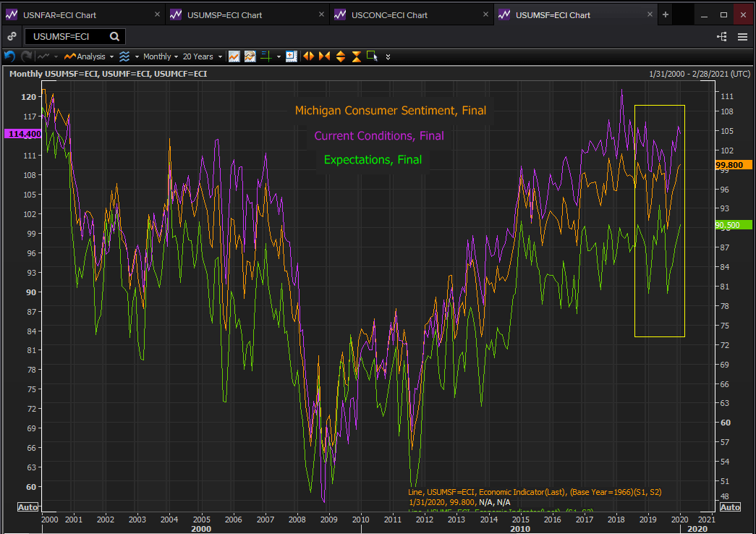The image size is (756, 534).
Task: Click the related hierarchy tree icon
Action: [721, 37]
